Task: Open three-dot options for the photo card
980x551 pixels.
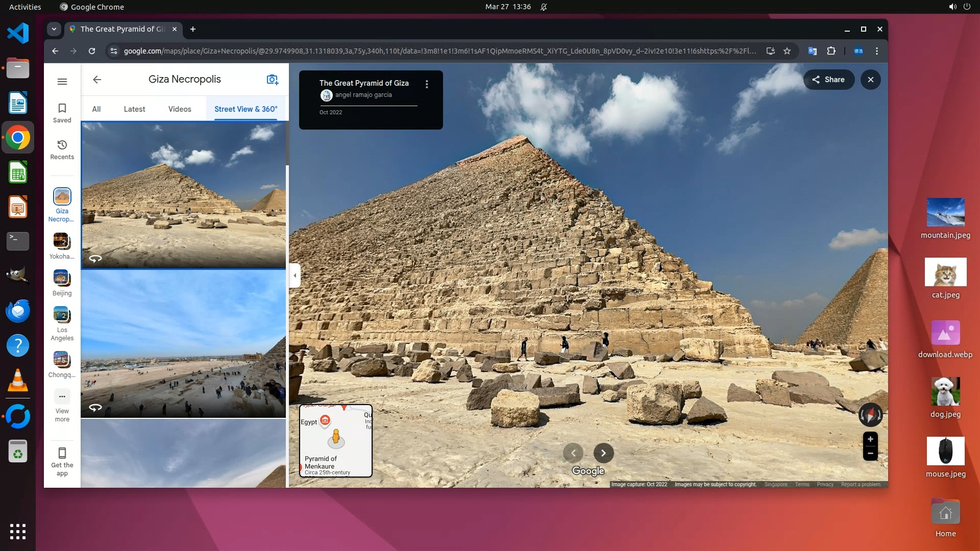Action: [427, 84]
